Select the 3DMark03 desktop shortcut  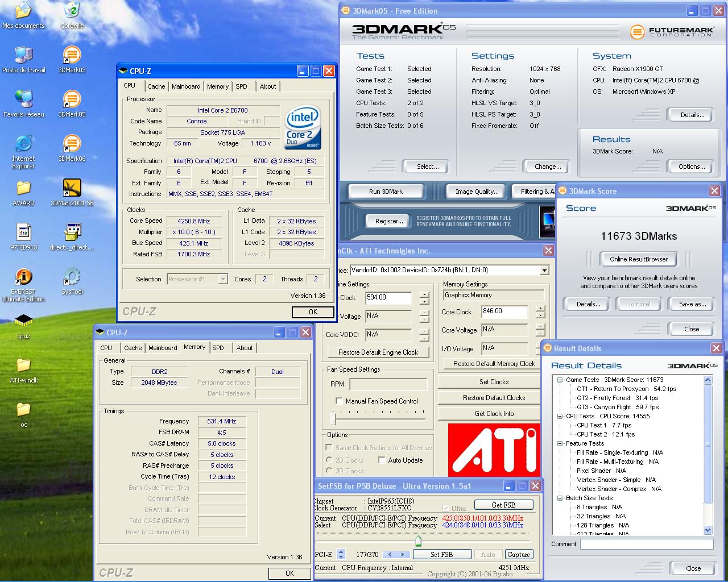pyautogui.click(x=72, y=60)
